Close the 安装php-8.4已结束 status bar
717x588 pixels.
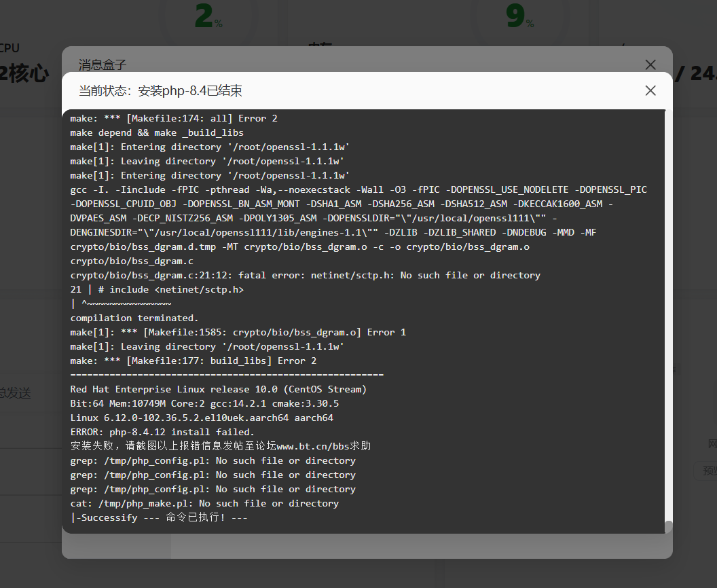(650, 90)
